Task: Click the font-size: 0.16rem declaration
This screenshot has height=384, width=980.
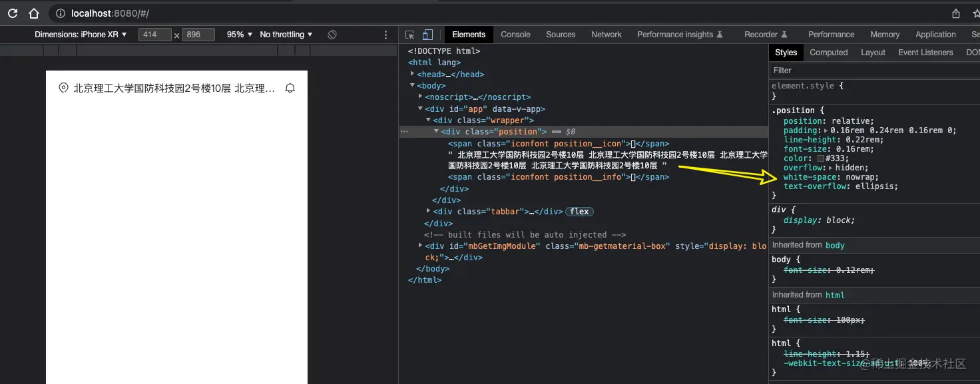Action: pos(829,149)
